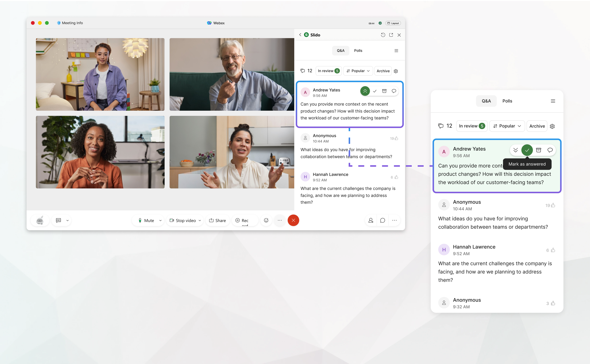Image resolution: width=590 pixels, height=364 pixels.
Task: Mark as answered green check in enlarged panel
Action: (x=527, y=150)
